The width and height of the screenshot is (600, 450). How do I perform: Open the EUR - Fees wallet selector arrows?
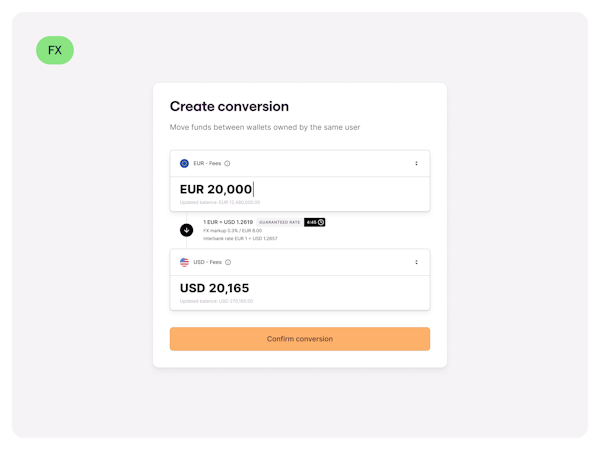click(x=416, y=163)
